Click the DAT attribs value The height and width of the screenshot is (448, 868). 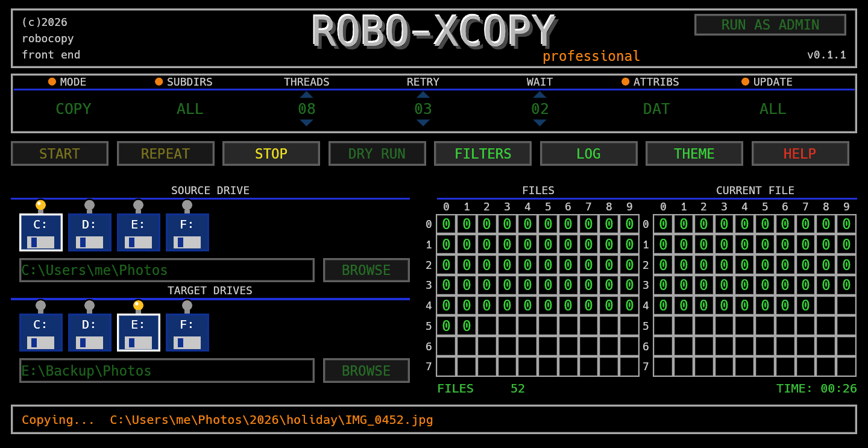click(656, 109)
